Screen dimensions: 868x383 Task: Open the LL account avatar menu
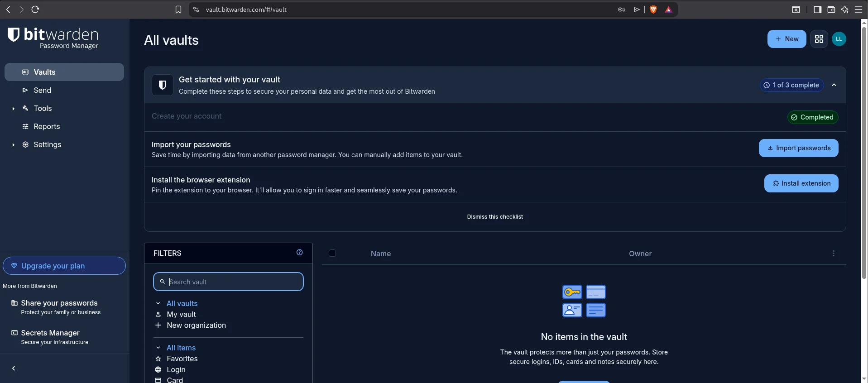click(839, 39)
